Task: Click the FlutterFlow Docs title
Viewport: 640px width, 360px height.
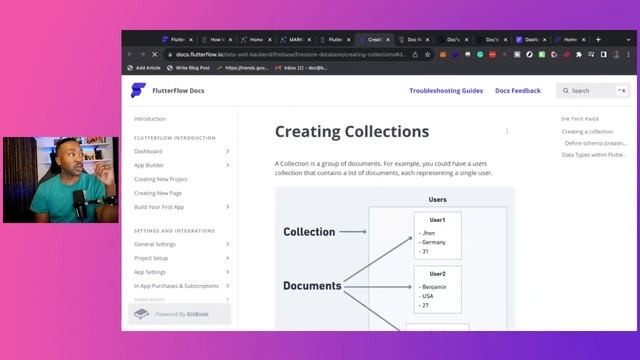Action: [178, 91]
